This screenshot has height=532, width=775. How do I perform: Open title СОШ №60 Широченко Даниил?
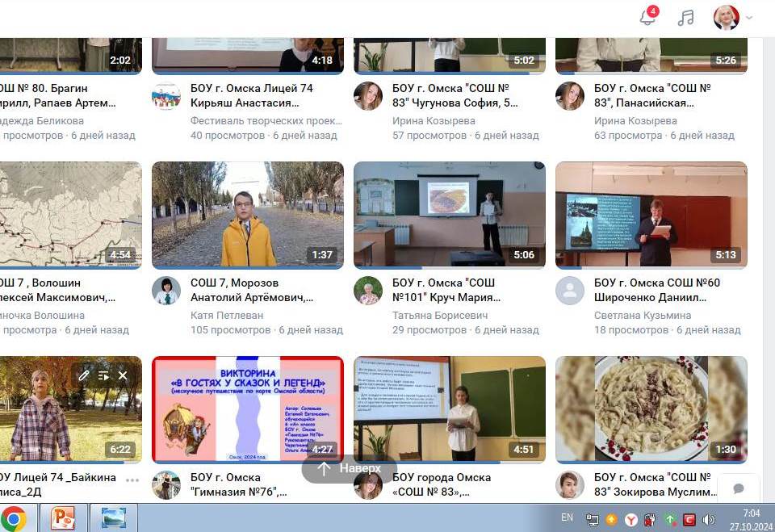pyautogui.click(x=657, y=291)
